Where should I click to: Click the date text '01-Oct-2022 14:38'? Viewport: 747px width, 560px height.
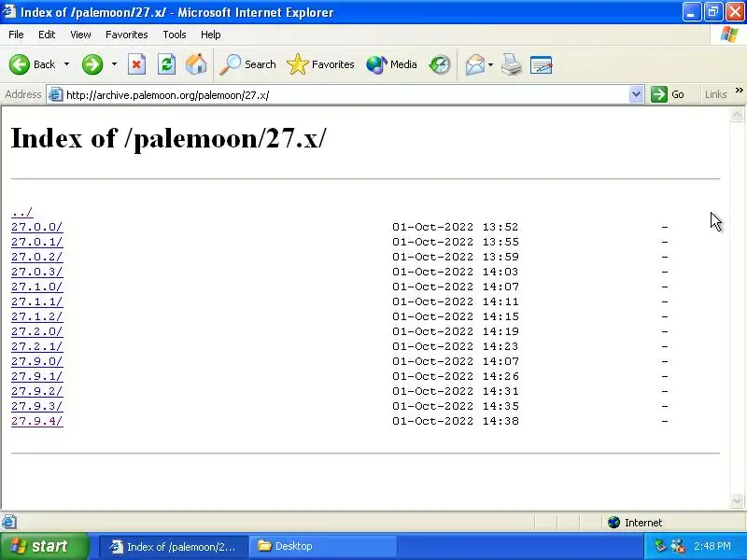456,421
